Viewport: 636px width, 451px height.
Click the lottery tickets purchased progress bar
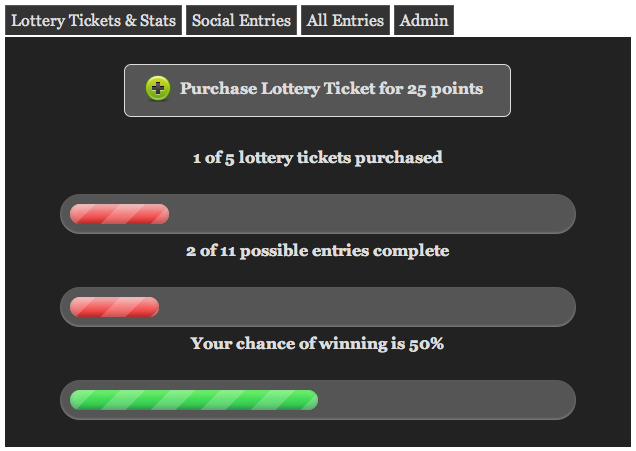[x=318, y=214]
